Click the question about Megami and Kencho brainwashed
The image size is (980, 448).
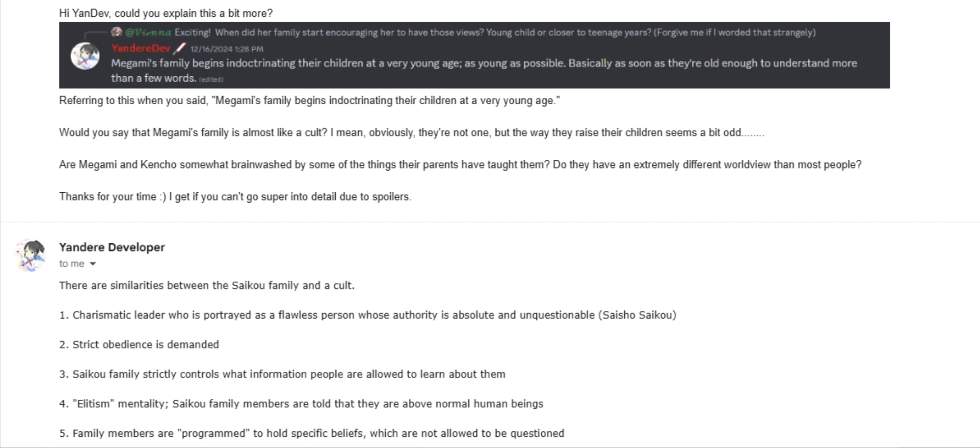460,164
